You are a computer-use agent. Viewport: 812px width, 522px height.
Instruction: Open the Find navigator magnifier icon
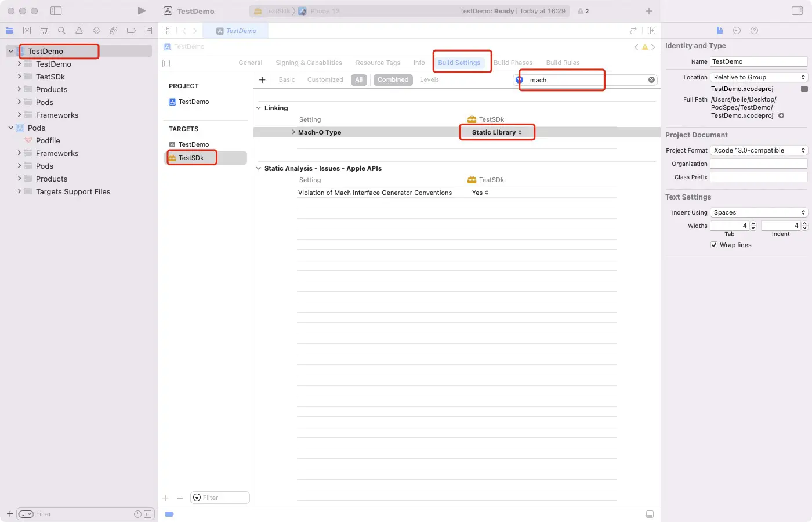click(61, 31)
